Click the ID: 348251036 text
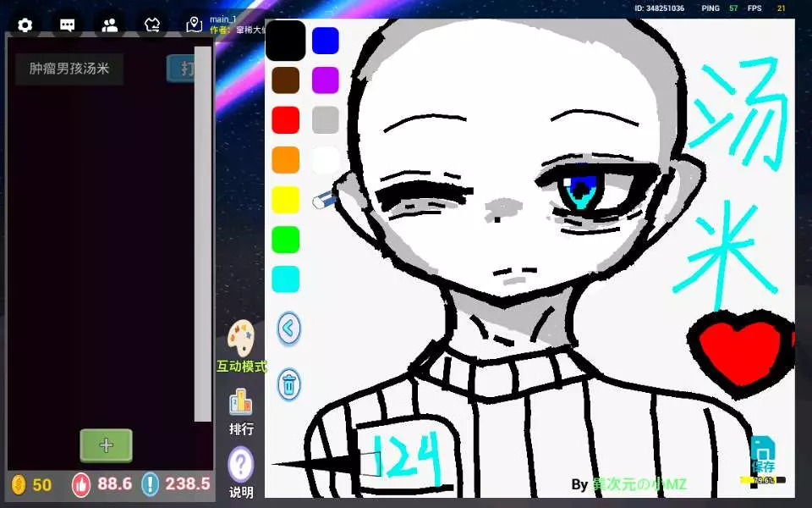The height and width of the screenshot is (508, 812). click(659, 8)
